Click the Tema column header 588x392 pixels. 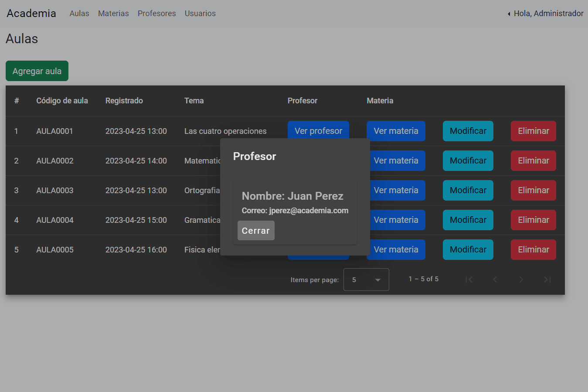click(194, 101)
